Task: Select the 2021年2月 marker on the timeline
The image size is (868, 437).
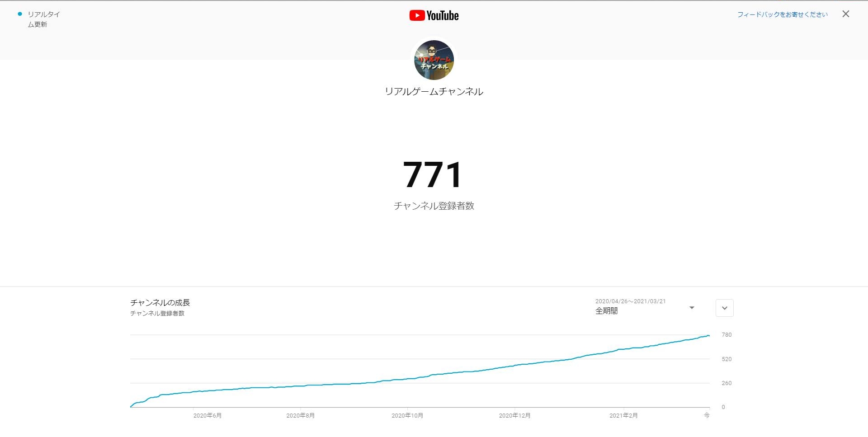Action: click(x=623, y=415)
